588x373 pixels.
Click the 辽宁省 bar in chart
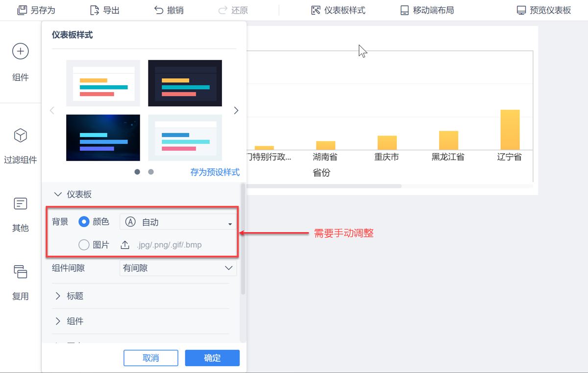coord(510,130)
